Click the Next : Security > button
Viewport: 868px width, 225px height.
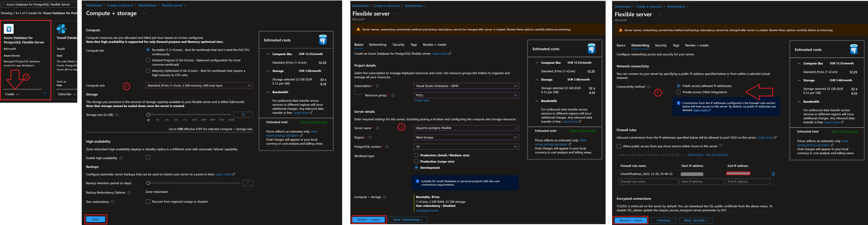coord(696,220)
